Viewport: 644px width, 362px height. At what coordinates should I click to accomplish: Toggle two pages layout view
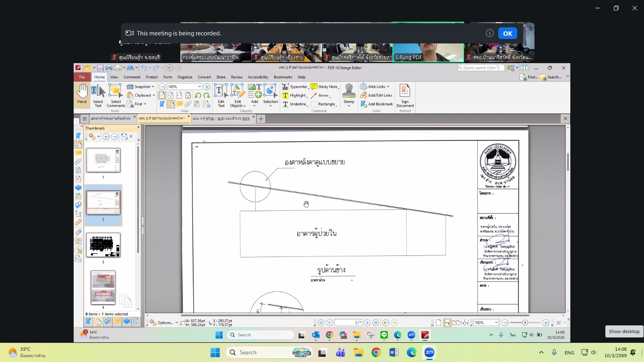(456, 323)
